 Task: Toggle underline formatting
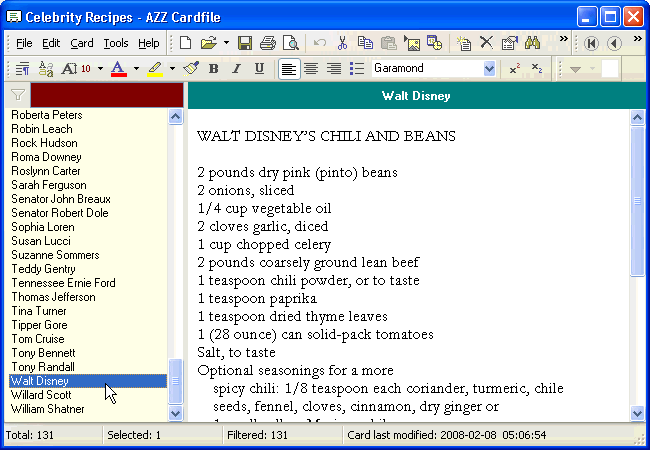coord(260,68)
